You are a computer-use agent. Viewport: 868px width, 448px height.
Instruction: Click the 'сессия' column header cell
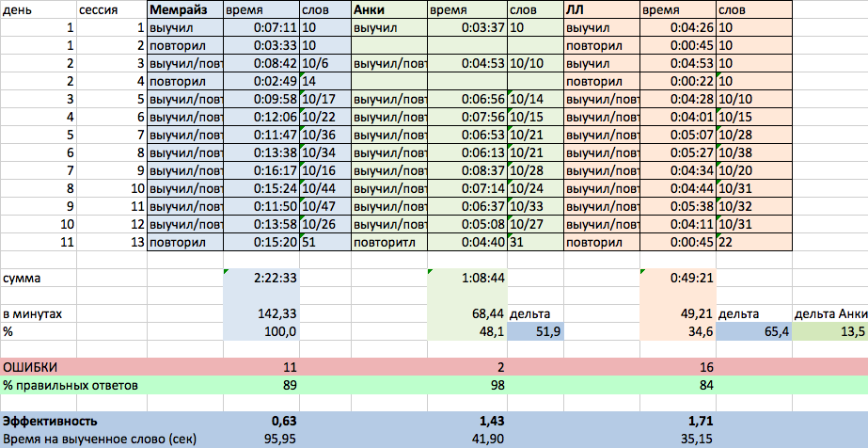coord(111,10)
